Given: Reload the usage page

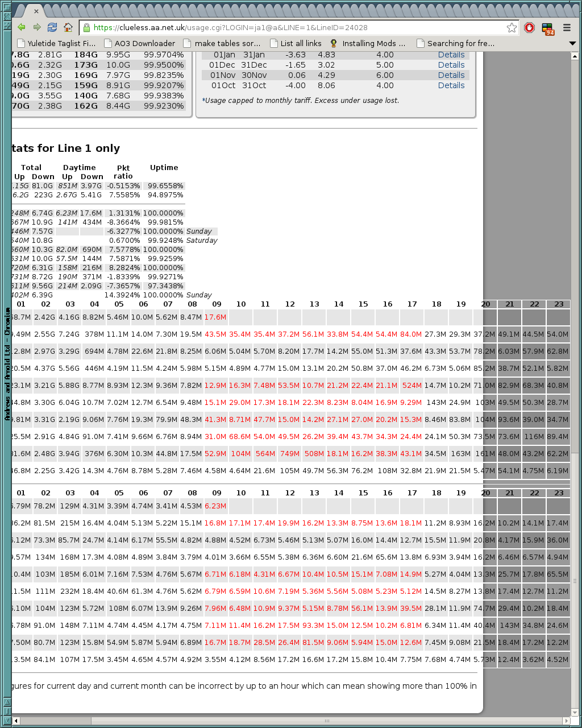Looking at the screenshot, I should (x=52, y=27).
